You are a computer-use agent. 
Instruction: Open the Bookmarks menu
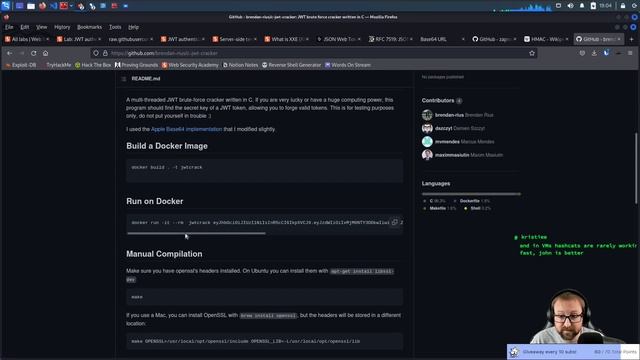89,27
